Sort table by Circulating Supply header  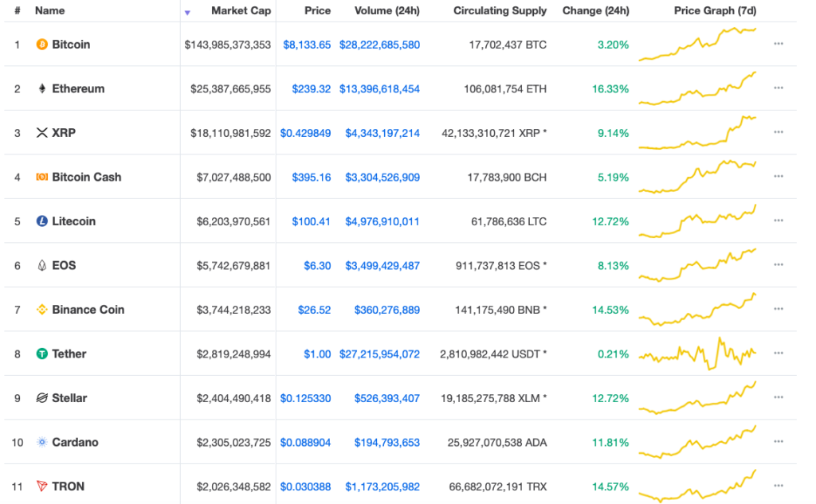click(x=500, y=10)
